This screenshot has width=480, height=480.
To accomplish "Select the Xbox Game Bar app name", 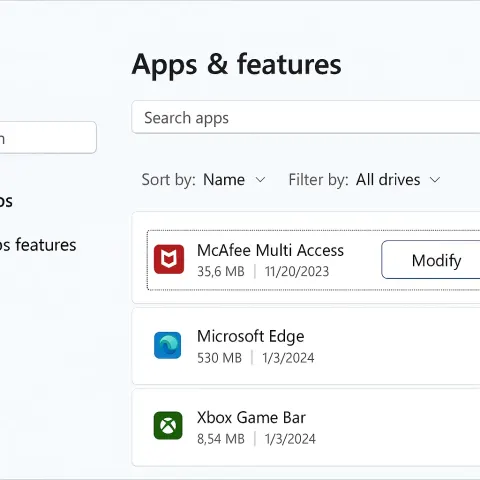I will [251, 417].
